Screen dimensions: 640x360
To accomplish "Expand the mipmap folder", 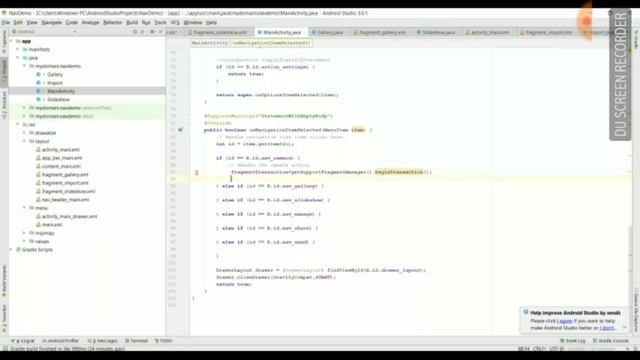I will coord(24,233).
